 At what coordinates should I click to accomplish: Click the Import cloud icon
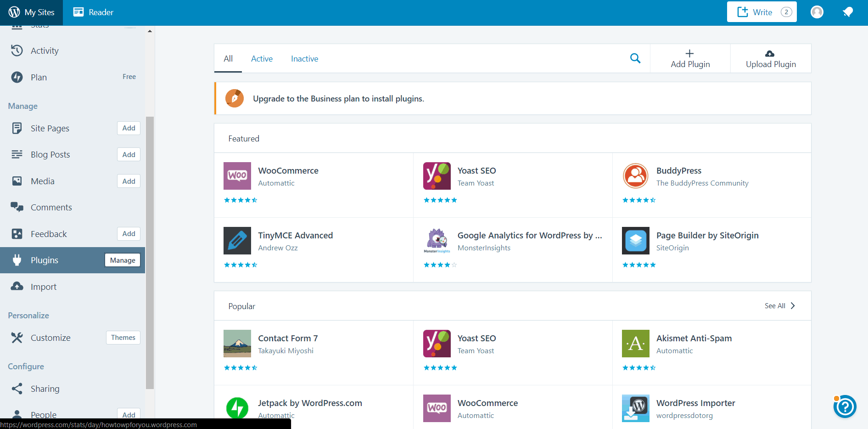point(17,286)
